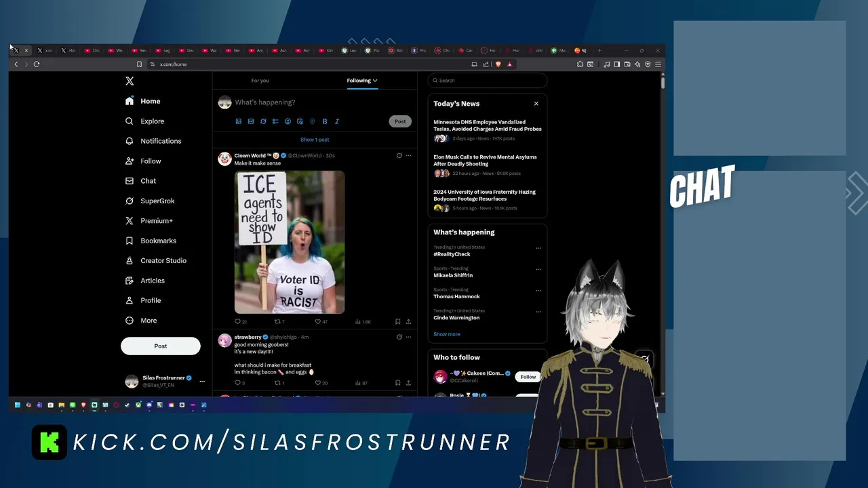Open Thomas Hammock trend options menu

(538, 291)
